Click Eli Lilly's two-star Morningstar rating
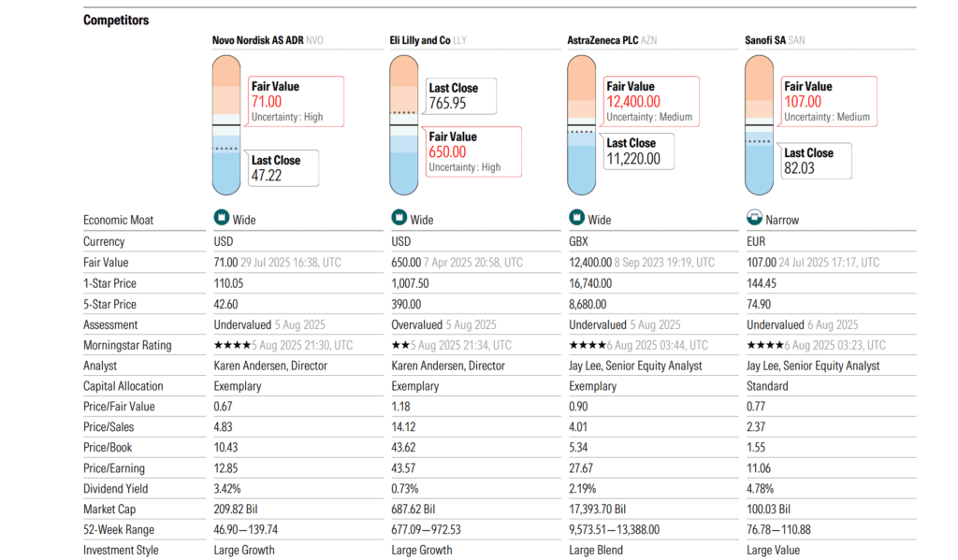The image size is (958, 560). coord(399,345)
